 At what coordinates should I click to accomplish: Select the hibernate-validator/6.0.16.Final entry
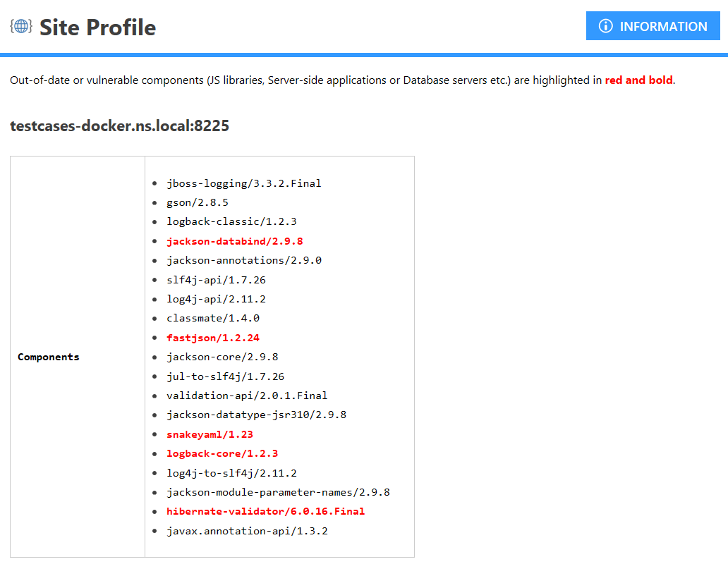pyautogui.click(x=265, y=511)
